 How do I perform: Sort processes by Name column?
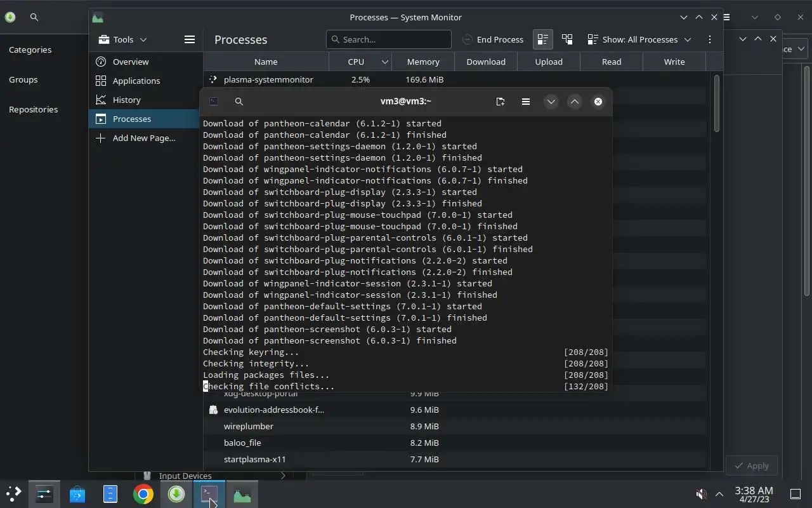point(266,62)
